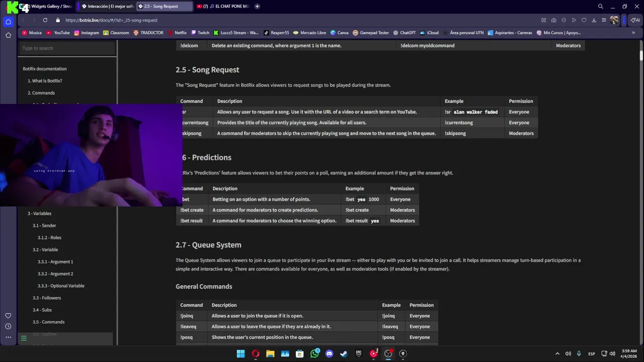The image size is (644, 362).
Task: Open the Musica bookmark
Action: [x=32, y=33]
